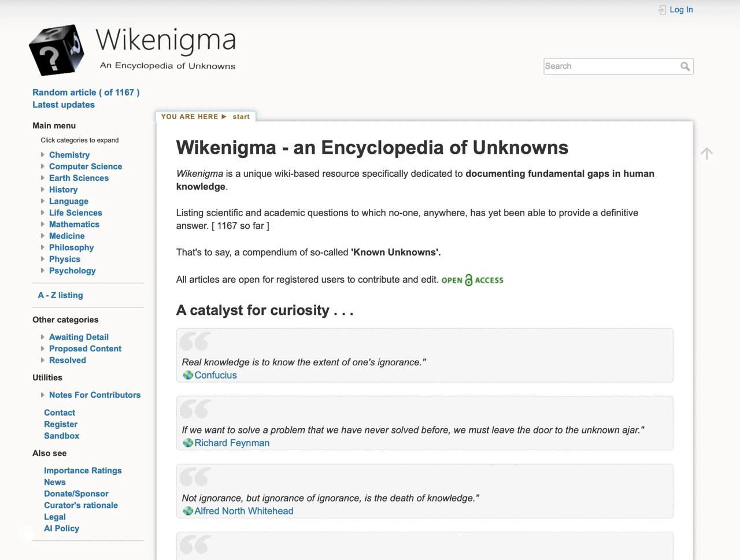The image size is (740, 560).
Task: Click the scroll-to-top arrow icon
Action: (x=706, y=153)
